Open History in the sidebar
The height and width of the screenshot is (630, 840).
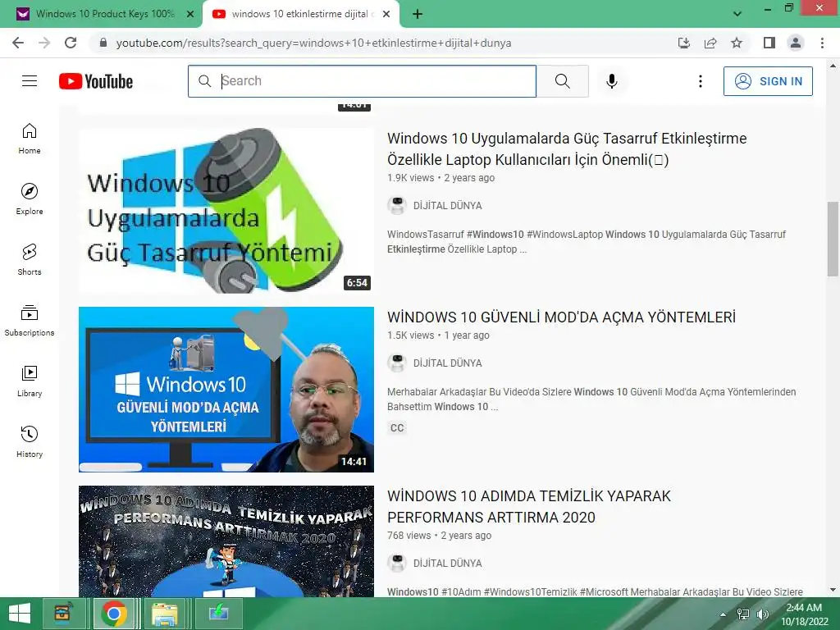[x=30, y=442]
